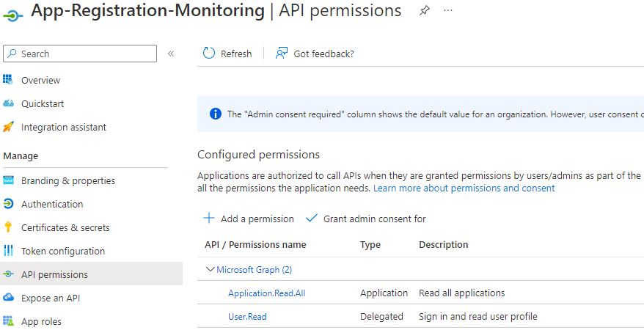Sort by API / Permissions name column
The width and height of the screenshot is (644, 330).
tap(255, 245)
